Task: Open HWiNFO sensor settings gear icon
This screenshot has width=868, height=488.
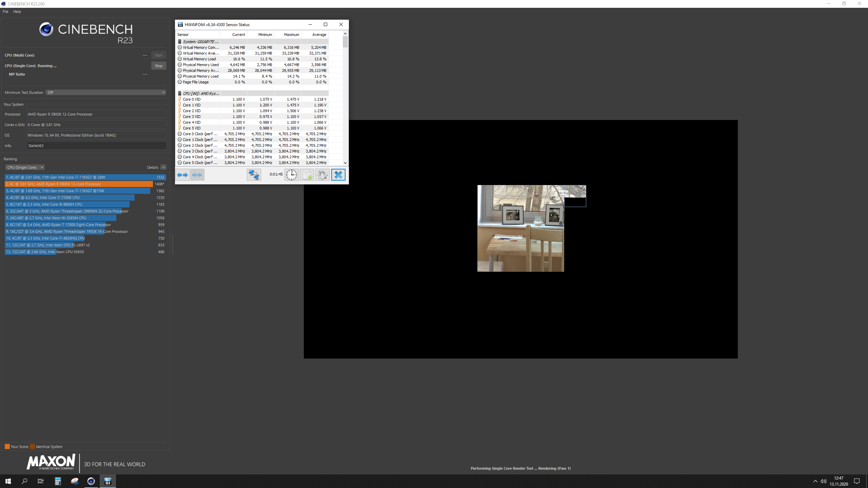Action: pyautogui.click(x=322, y=175)
